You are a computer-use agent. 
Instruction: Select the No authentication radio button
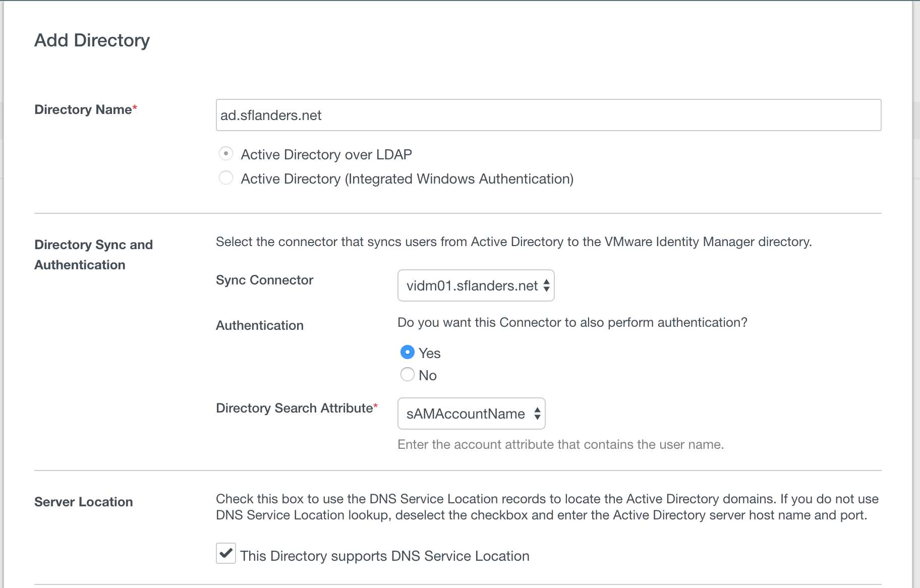tap(407, 374)
